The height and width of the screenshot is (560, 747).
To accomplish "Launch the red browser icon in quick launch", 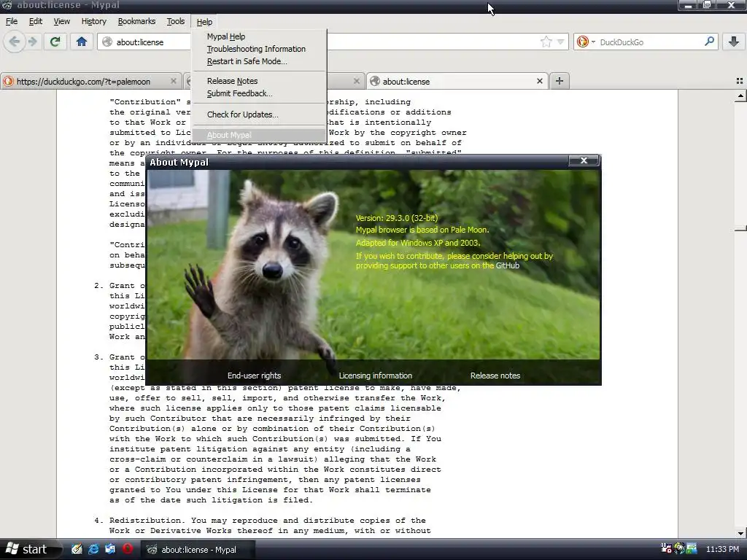I will click(x=127, y=549).
